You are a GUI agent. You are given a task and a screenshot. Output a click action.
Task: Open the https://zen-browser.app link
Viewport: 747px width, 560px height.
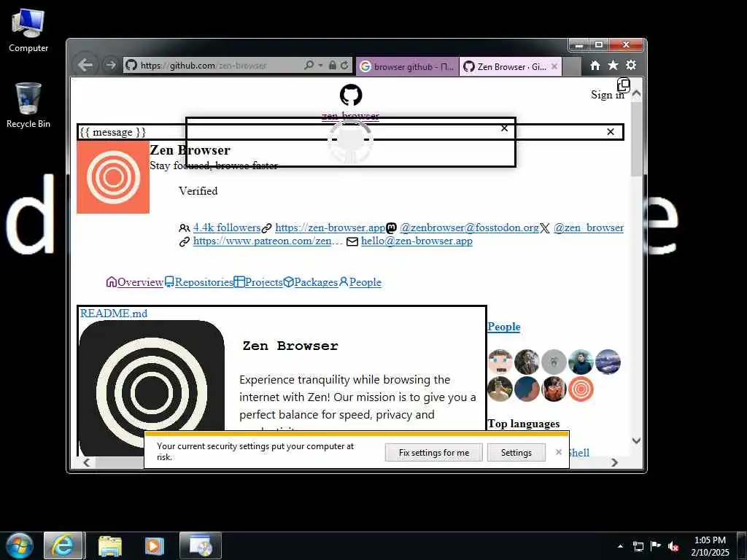pos(330,227)
